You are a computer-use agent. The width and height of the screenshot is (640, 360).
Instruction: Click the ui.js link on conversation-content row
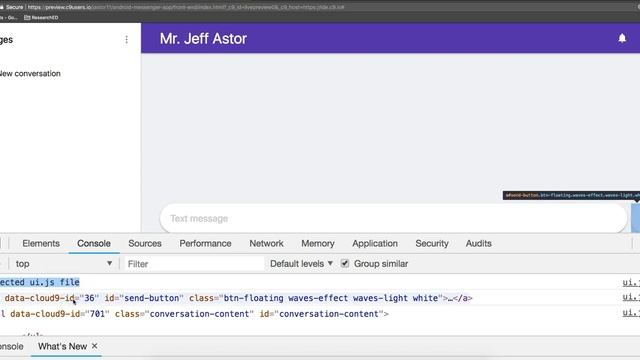click(x=631, y=313)
